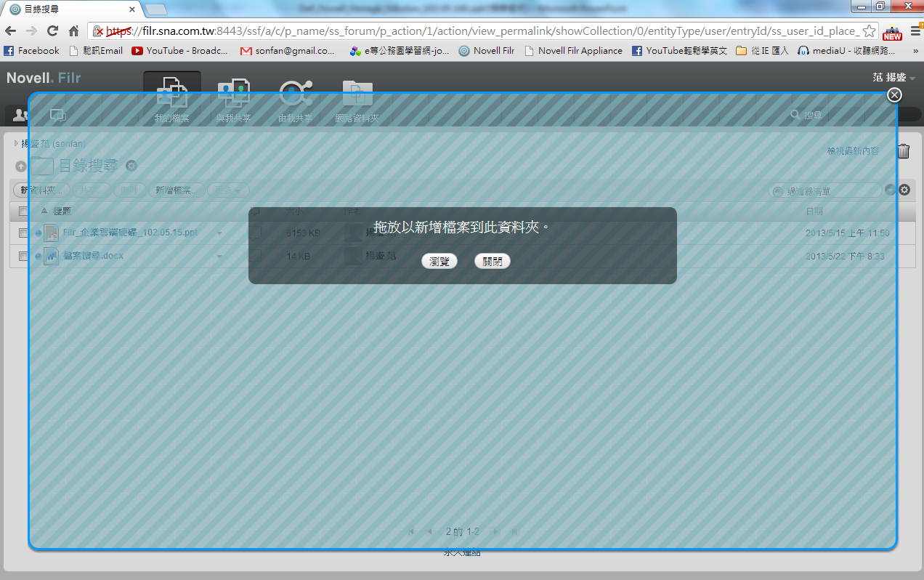Viewport: 924px width, 580px height.
Task: Open the sonfan@gmail.co... bookmark
Action: coord(288,51)
